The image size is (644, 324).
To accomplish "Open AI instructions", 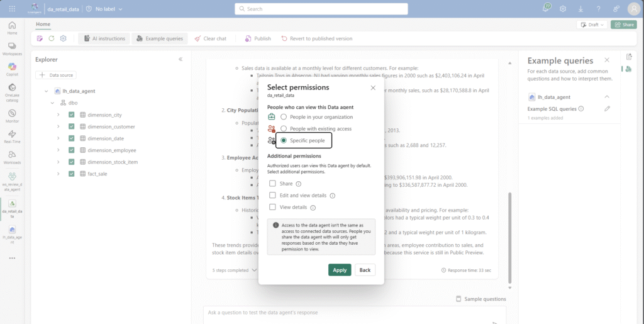I will [x=104, y=38].
